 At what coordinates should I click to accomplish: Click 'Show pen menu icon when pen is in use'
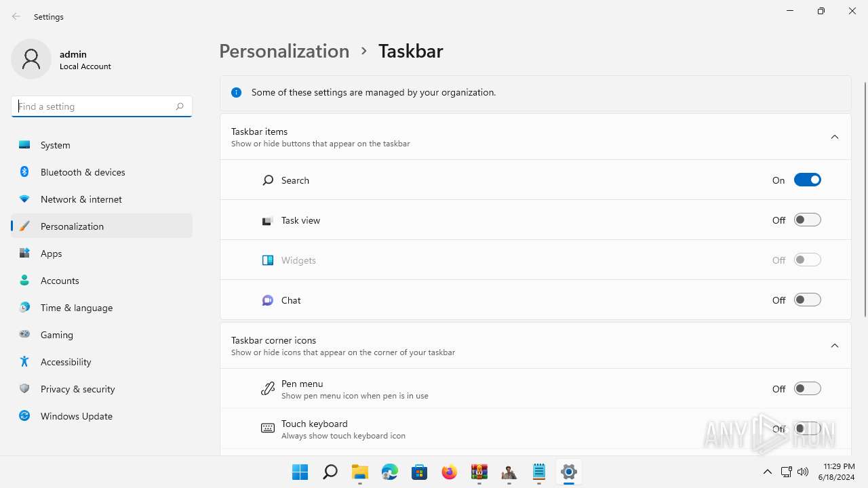355,396
